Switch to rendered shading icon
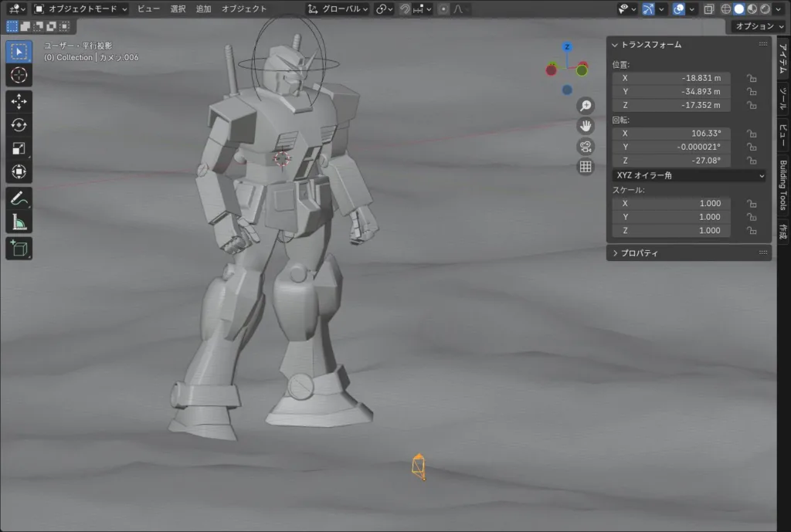The width and height of the screenshot is (791, 532). [x=766, y=8]
